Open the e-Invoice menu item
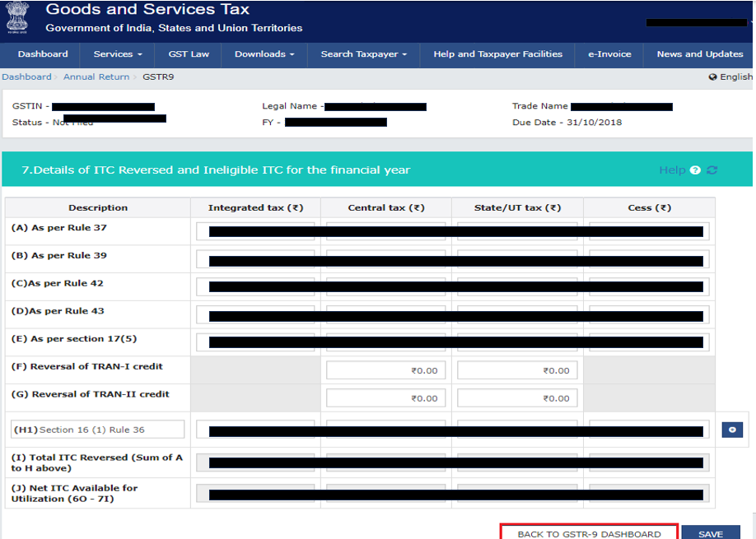This screenshot has width=756, height=539. [x=609, y=54]
